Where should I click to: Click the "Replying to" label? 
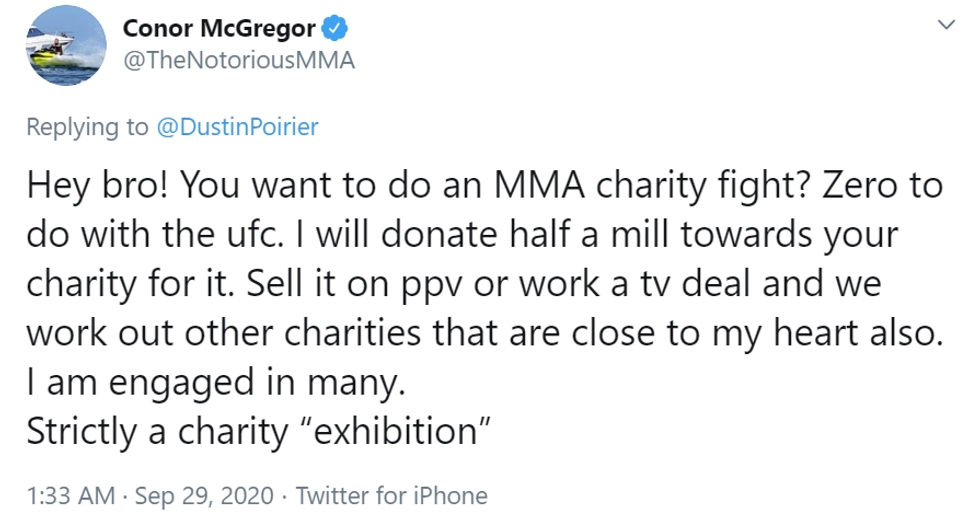click(85, 127)
